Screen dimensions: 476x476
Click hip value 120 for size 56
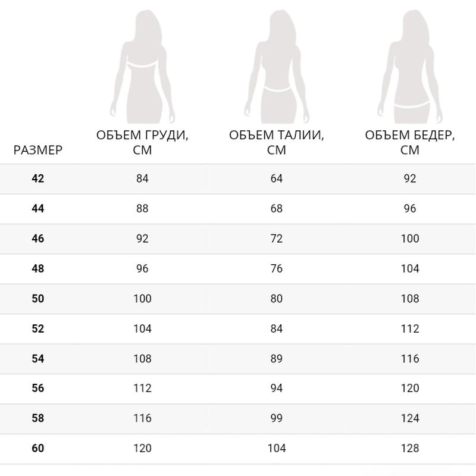(410, 389)
